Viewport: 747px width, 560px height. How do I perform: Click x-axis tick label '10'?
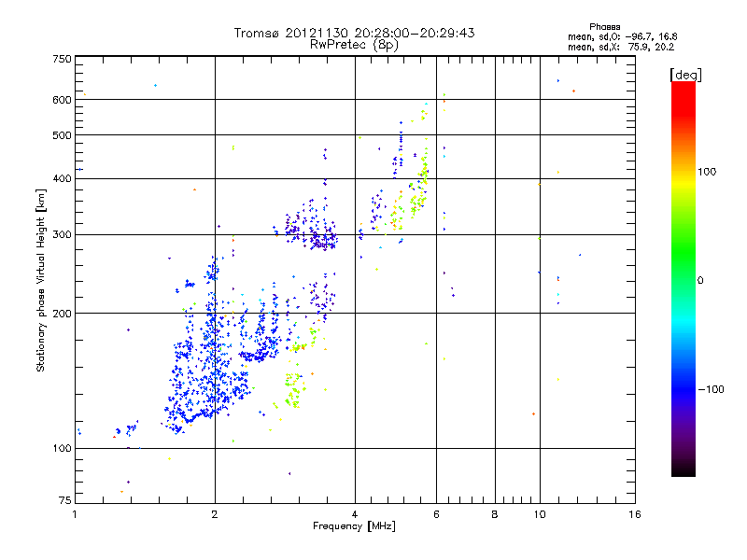540,514
